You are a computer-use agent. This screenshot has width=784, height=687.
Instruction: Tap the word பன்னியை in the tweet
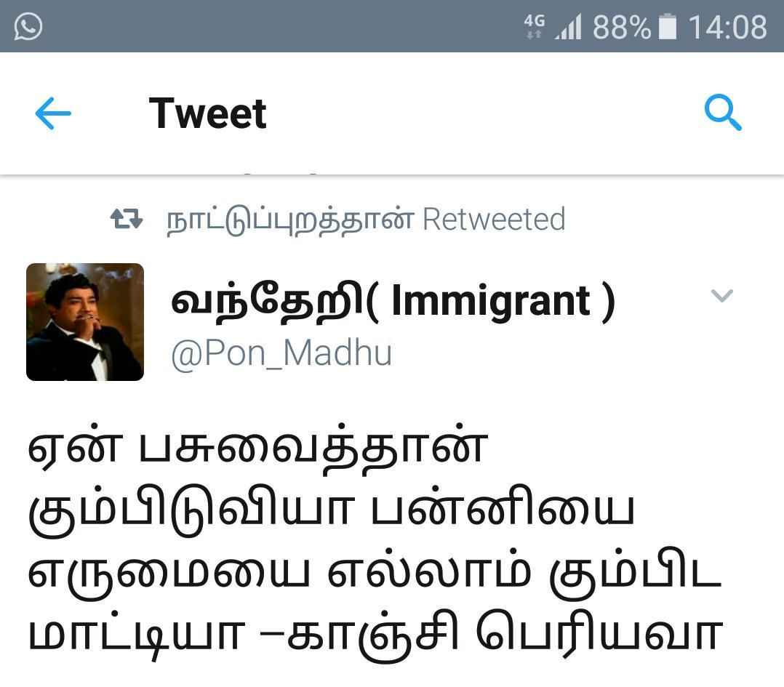pyautogui.click(x=503, y=510)
